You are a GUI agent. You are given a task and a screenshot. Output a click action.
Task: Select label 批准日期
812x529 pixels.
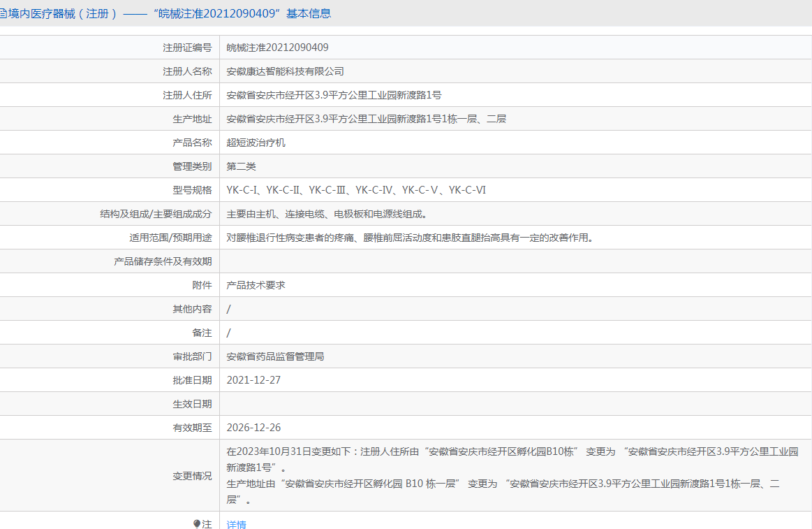(x=192, y=380)
